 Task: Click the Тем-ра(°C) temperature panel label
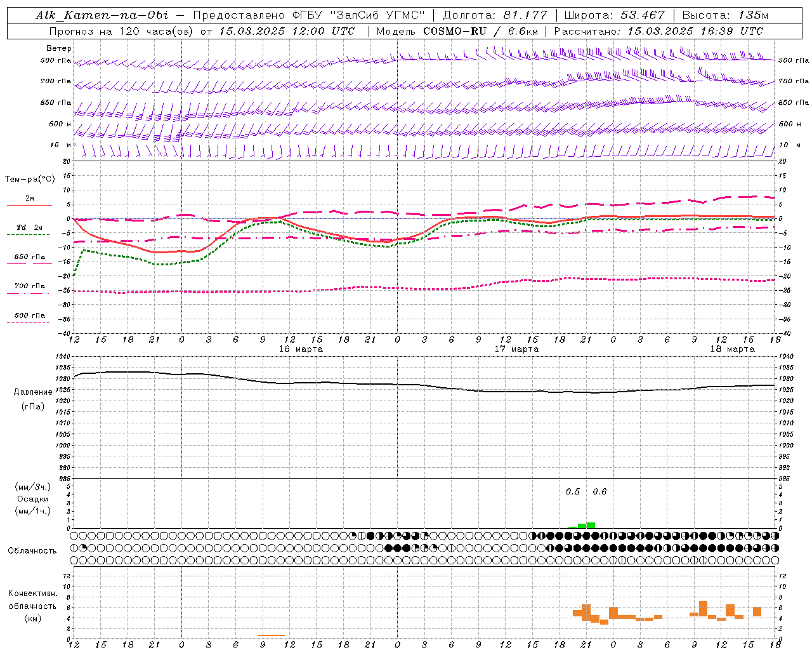tap(30, 180)
